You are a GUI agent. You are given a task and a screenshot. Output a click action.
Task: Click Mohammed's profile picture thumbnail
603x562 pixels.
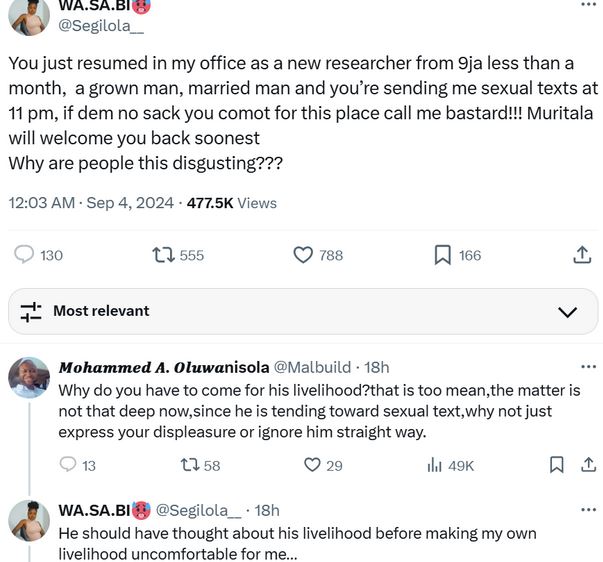click(29, 378)
